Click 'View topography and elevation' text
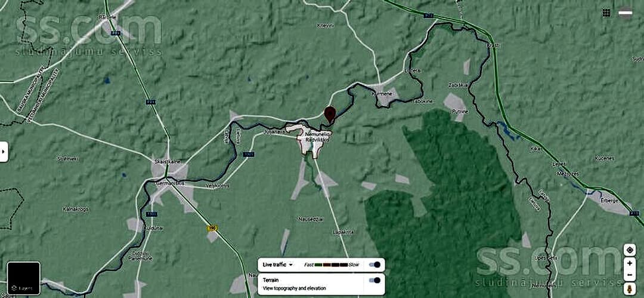The height and width of the screenshot is (298, 644). click(x=294, y=288)
